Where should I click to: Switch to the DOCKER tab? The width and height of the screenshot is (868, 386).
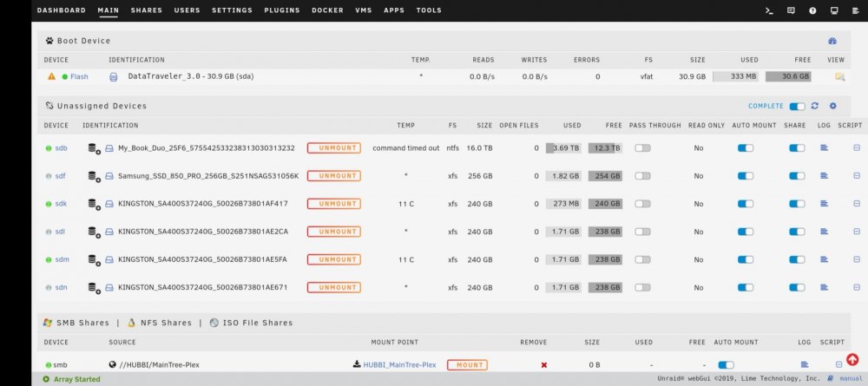pos(327,10)
